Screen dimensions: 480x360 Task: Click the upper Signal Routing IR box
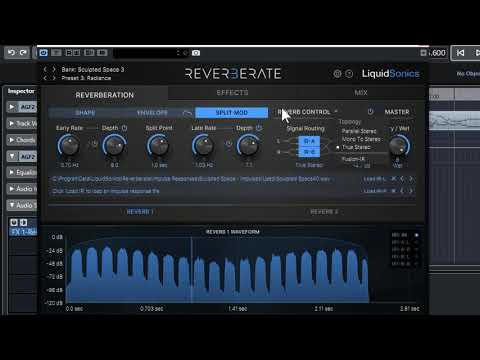309,141
